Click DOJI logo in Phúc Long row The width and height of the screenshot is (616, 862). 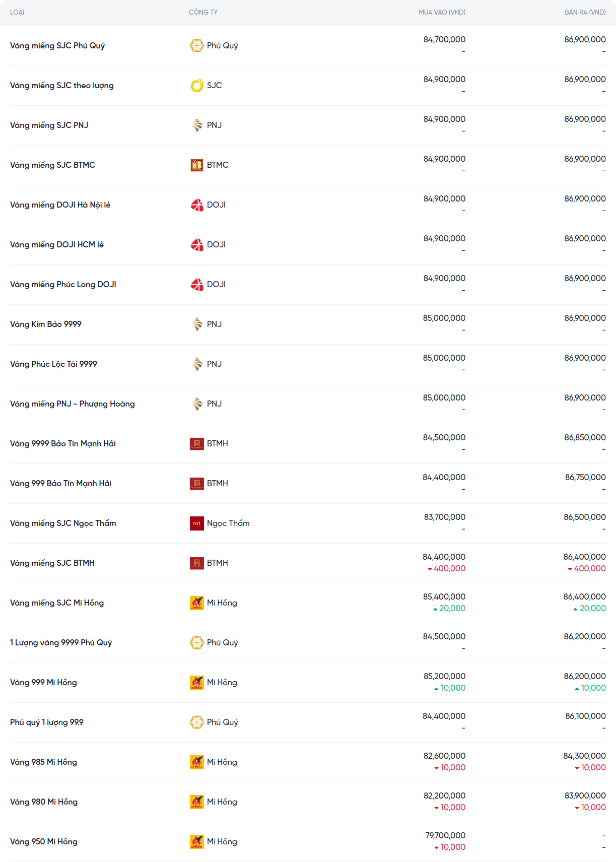point(196,284)
